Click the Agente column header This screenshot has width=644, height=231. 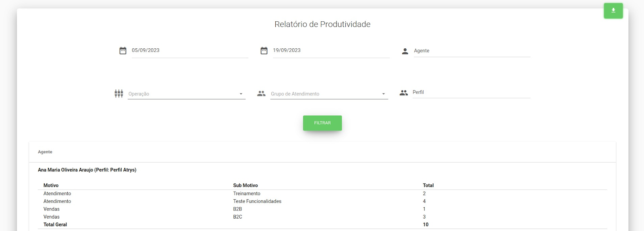pos(45,152)
